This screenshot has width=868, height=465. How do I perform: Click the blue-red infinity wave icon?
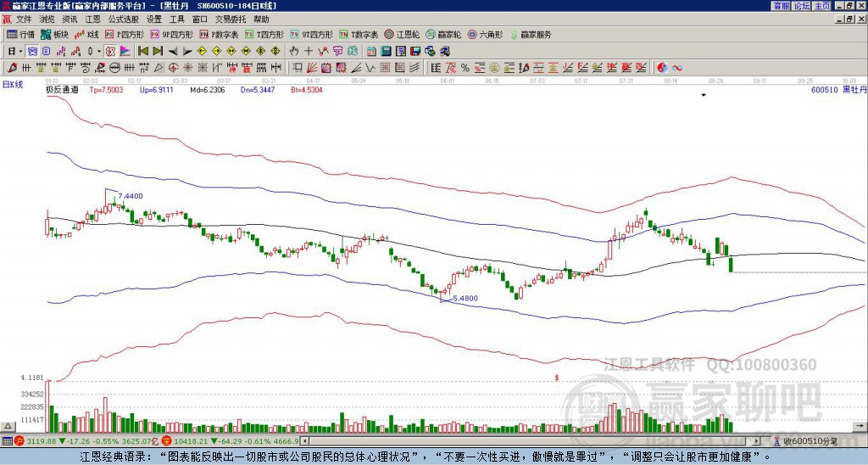tap(677, 68)
